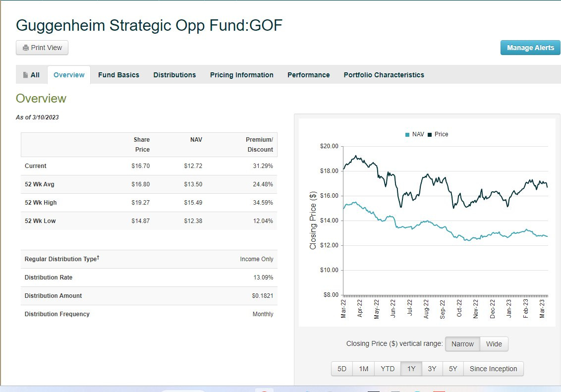Switch to the Overview tab
Image resolution: width=561 pixels, height=392 pixels.
point(69,75)
